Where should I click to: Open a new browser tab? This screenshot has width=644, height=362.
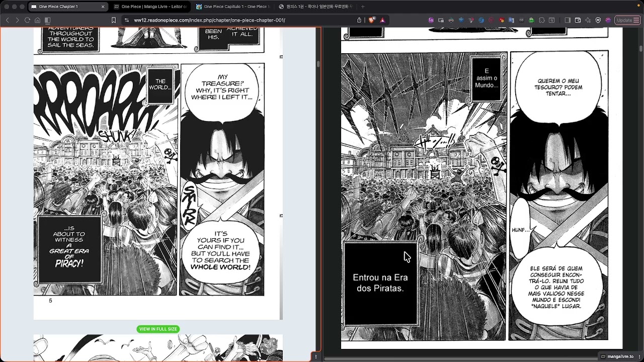coord(363,7)
